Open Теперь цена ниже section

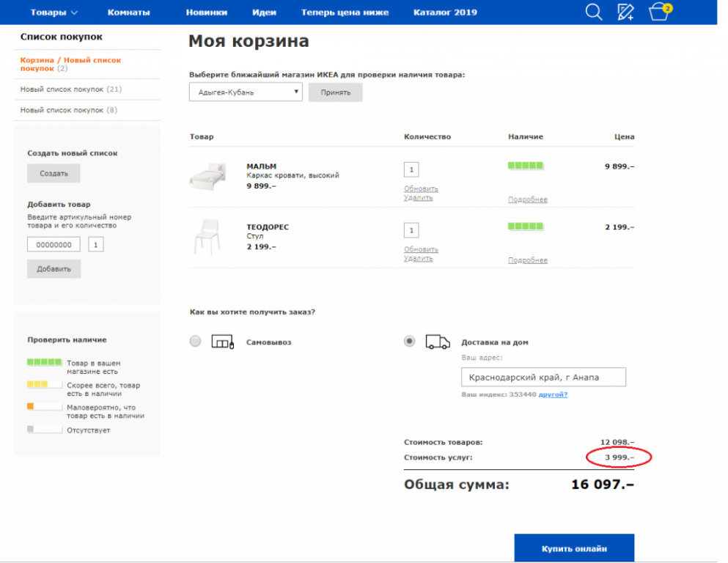(345, 12)
